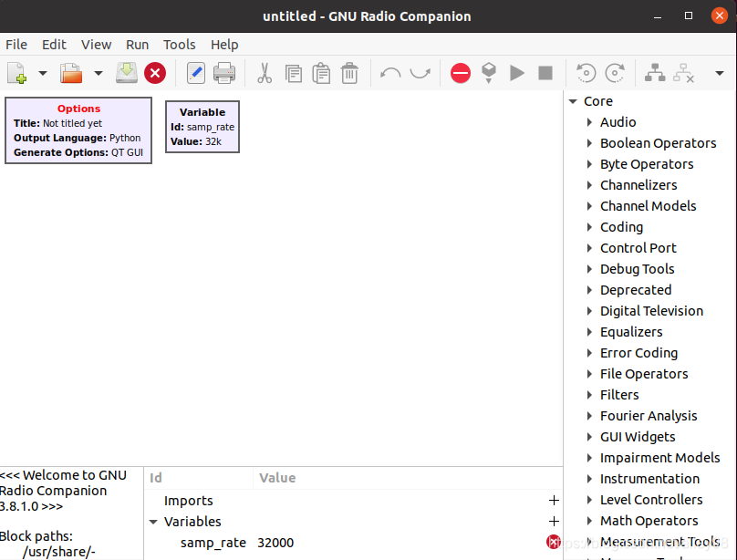Screen dimensions: 737x560
Task: Open the toolbar overflow dropdown arrow
Action: (x=719, y=73)
